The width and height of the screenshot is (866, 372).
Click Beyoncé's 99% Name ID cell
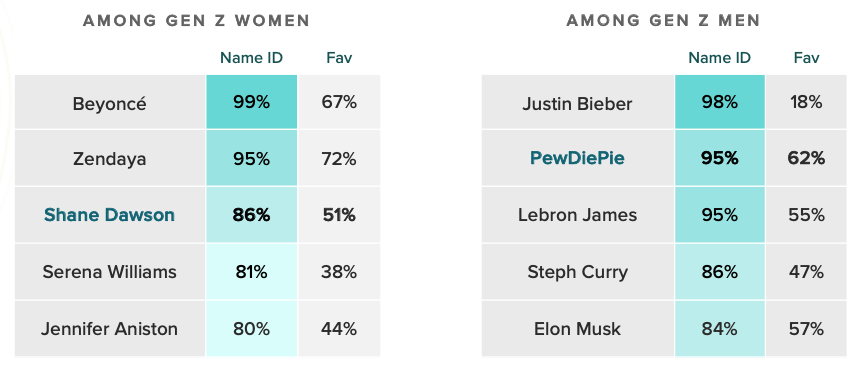251,102
